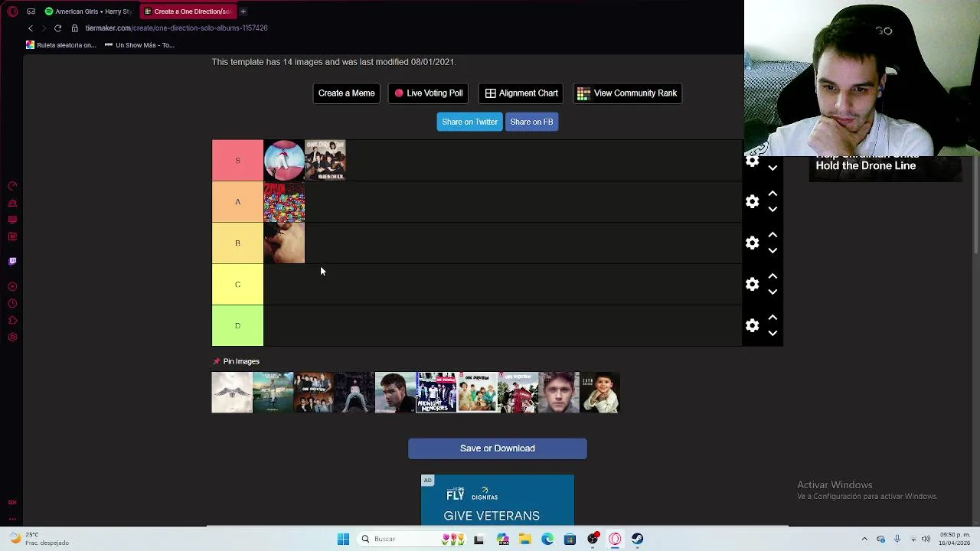Click Save or Download button
Image resolution: width=980 pixels, height=551 pixels.
[498, 448]
